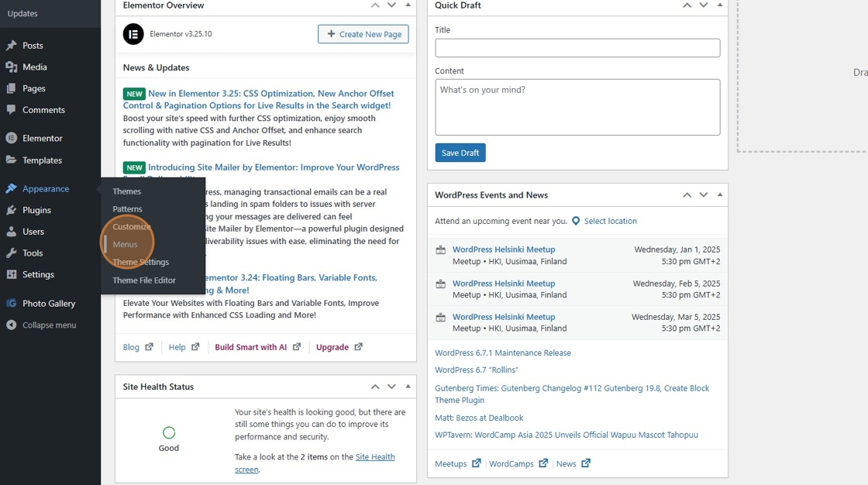Click the location pin icon

point(576,221)
